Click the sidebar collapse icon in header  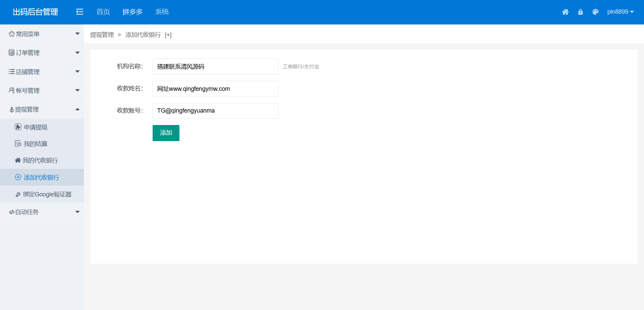click(x=79, y=12)
